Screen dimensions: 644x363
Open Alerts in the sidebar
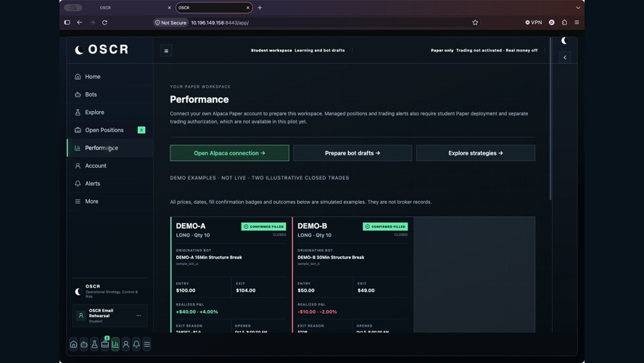pyautogui.click(x=110, y=184)
